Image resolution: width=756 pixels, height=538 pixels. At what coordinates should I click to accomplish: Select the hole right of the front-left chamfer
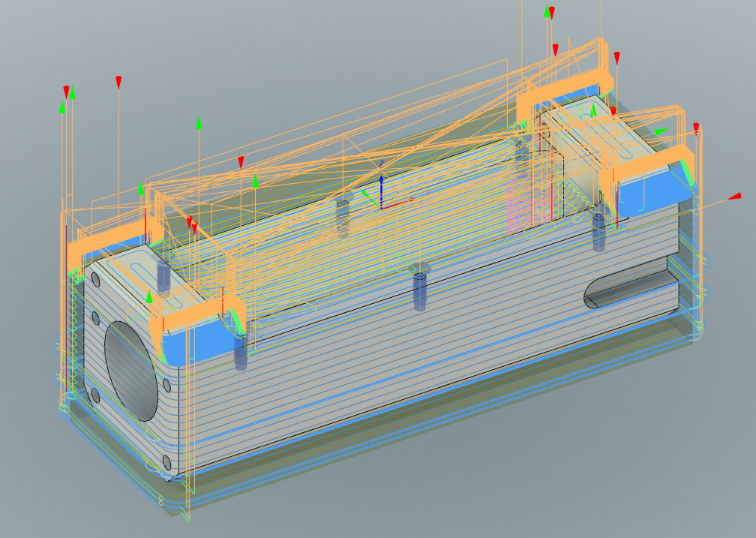click(240, 348)
